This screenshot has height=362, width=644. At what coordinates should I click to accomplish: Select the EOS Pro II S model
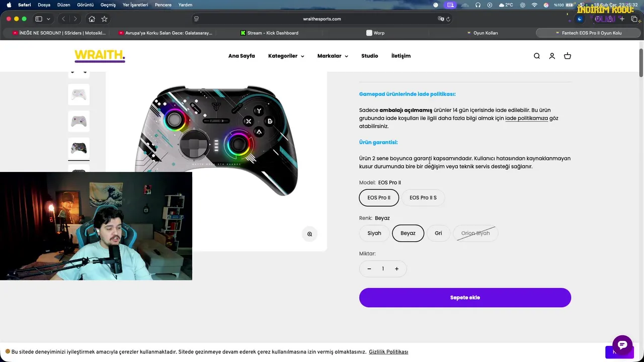tap(423, 198)
